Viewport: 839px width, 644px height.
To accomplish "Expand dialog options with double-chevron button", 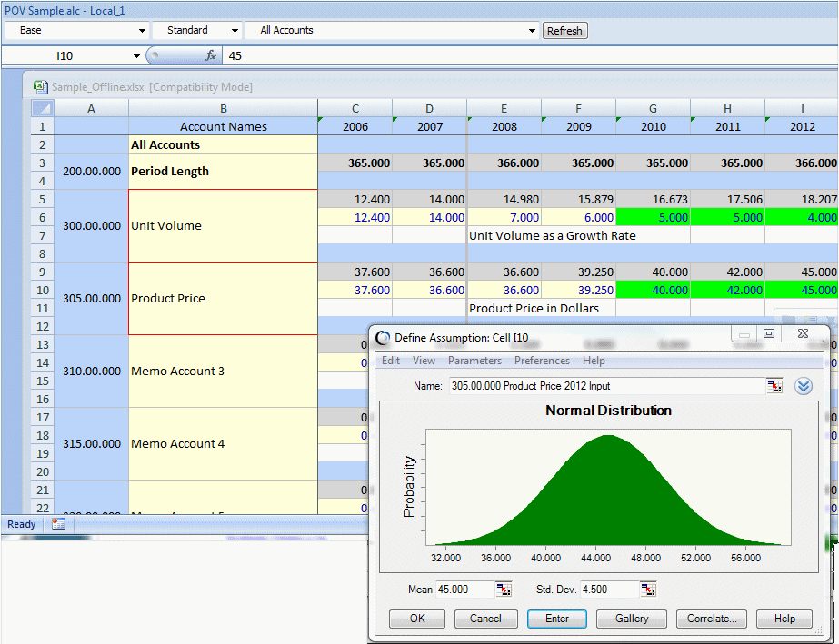I will (803, 386).
